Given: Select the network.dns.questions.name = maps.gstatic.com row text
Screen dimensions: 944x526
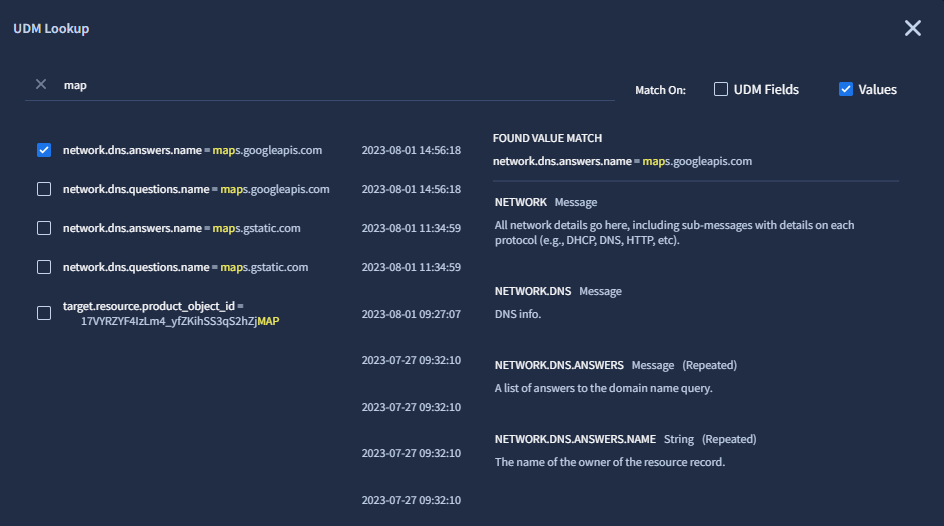Looking at the screenshot, I should pyautogui.click(x=185, y=267).
